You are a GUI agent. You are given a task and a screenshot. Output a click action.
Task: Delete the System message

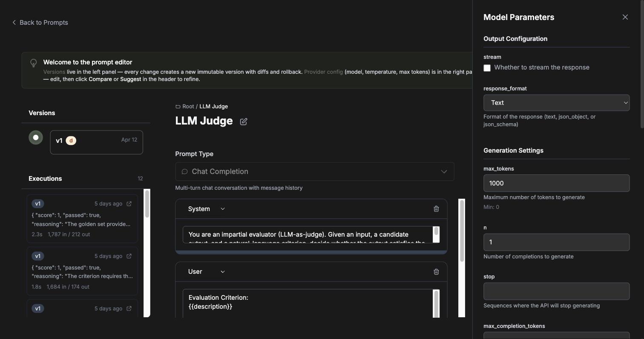pos(436,209)
